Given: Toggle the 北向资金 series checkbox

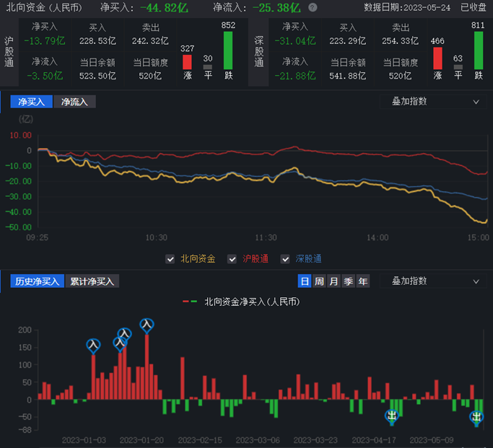Looking at the screenshot, I should [x=170, y=259].
